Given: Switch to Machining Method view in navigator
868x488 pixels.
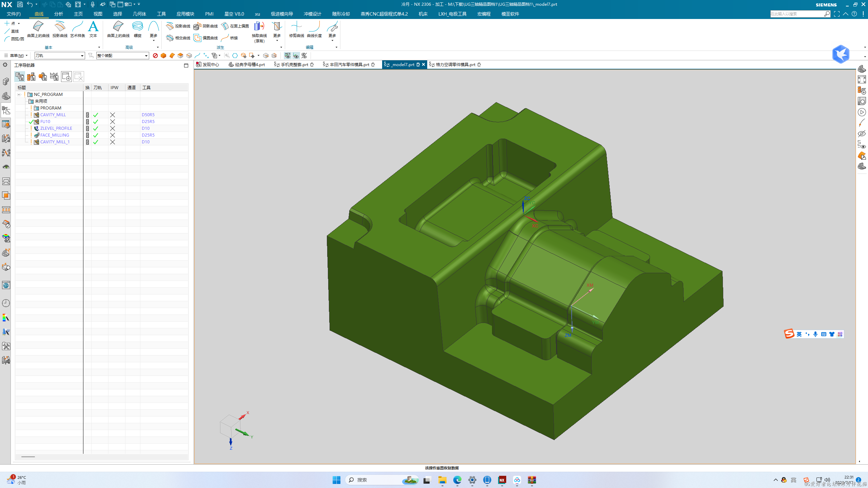Looking at the screenshot, I should click(x=54, y=77).
